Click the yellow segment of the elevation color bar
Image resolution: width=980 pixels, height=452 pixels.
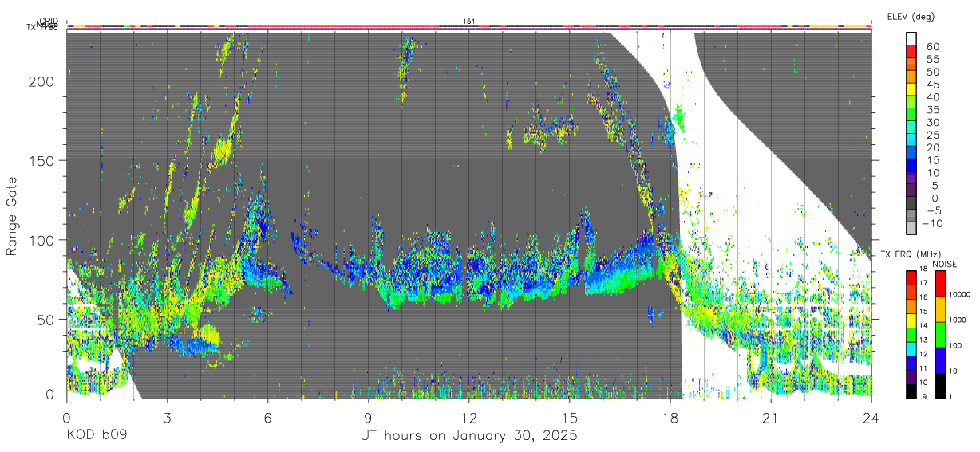(911, 88)
